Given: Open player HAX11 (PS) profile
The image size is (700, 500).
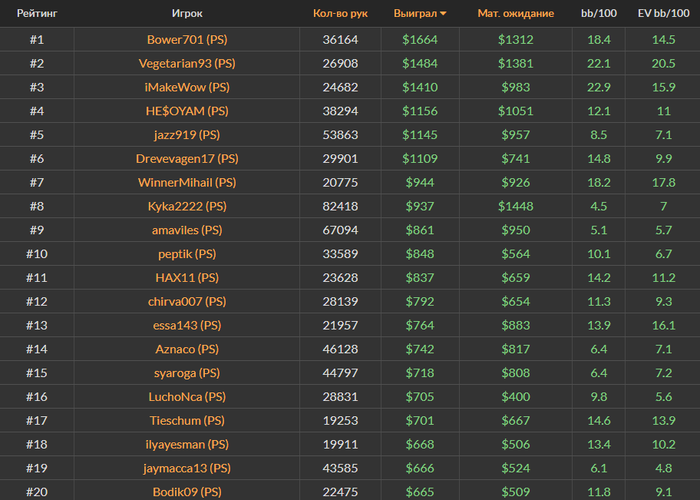Looking at the screenshot, I should [187, 278].
